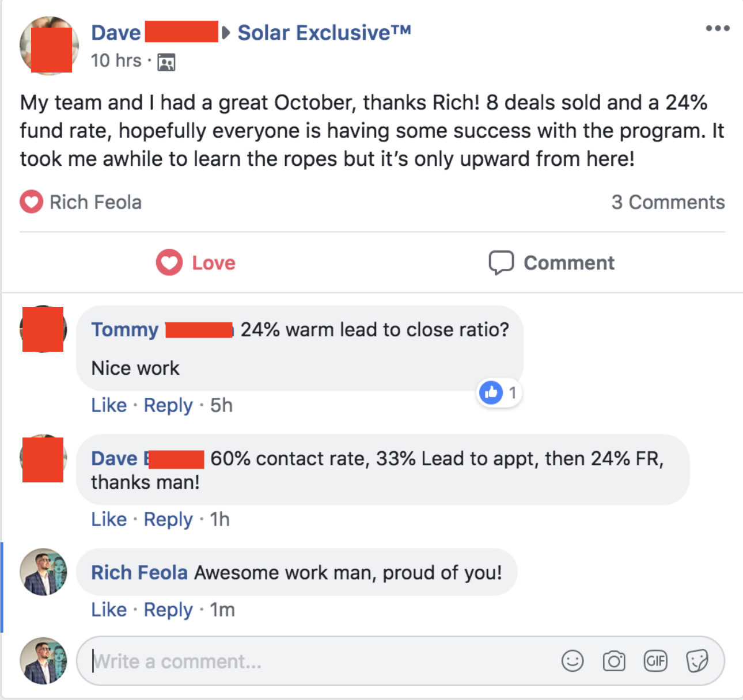Click the Comment button under the post
The width and height of the screenshot is (743, 700).
[552, 263]
